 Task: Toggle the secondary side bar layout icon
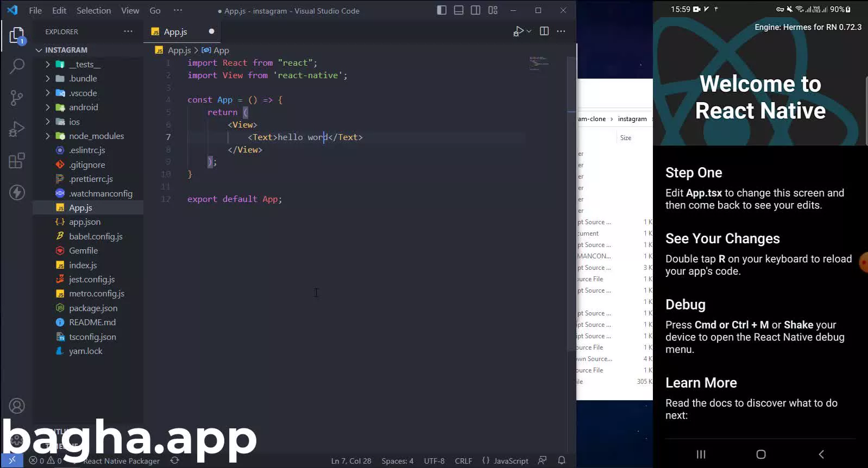point(475,10)
